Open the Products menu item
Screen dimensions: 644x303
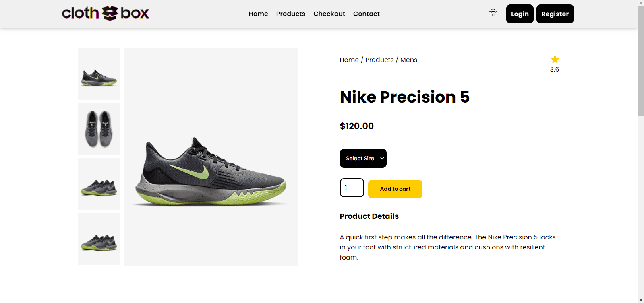tap(290, 14)
